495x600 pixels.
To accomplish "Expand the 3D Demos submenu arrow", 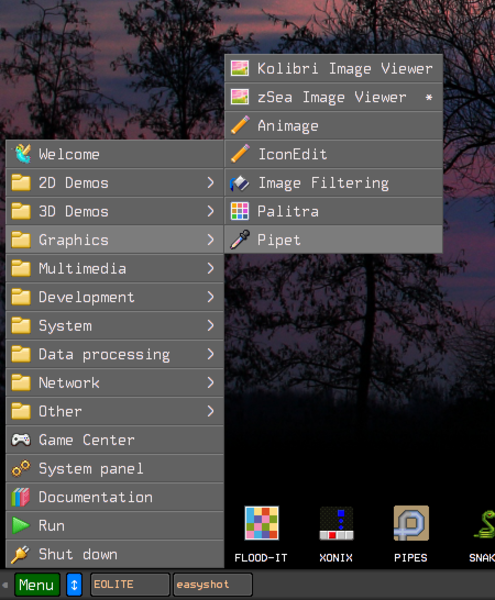I will tap(210, 211).
